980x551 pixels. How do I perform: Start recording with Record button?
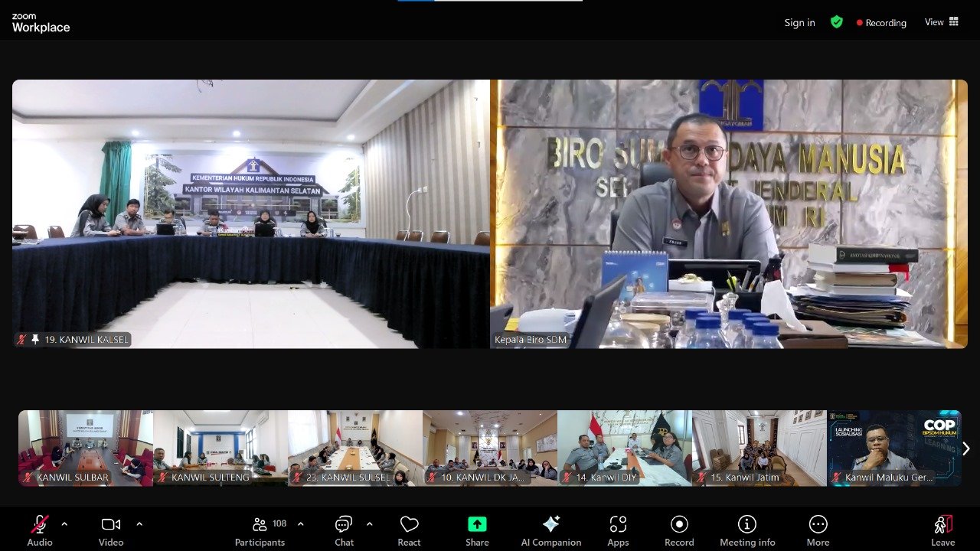[x=679, y=530]
